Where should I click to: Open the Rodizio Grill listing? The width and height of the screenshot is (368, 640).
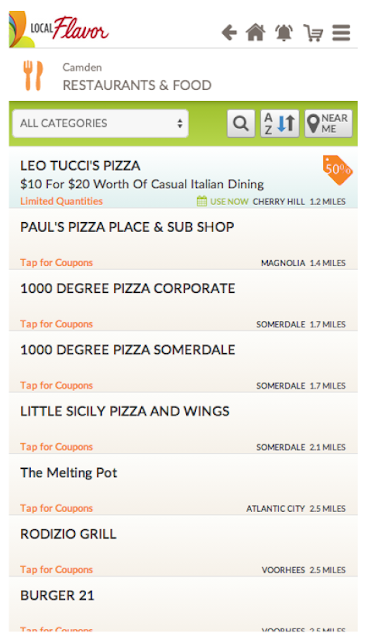click(183, 546)
